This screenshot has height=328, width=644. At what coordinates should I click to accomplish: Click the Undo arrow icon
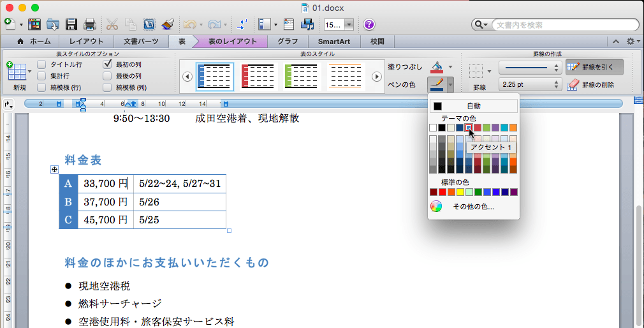pos(190,25)
